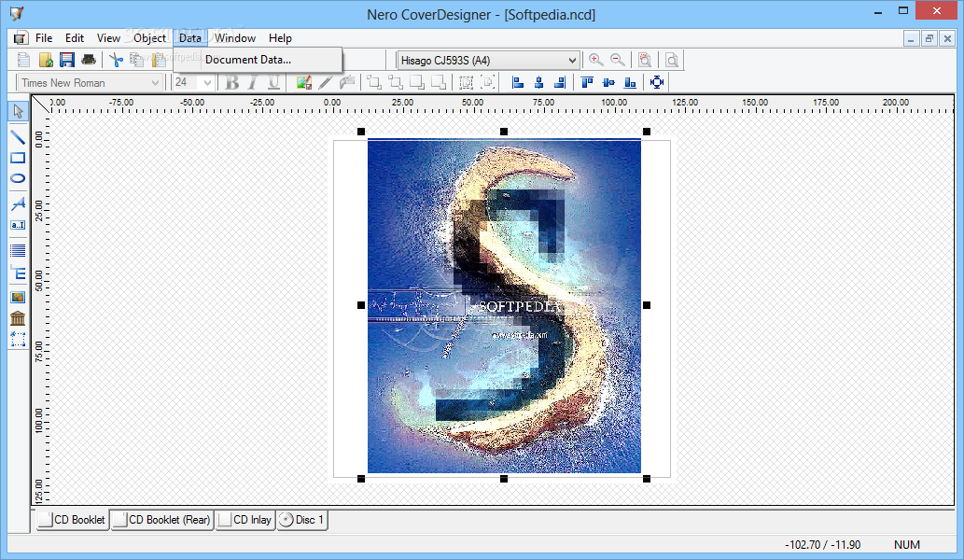Viewport: 964px width, 560px height.
Task: Click the Data menu header
Action: (190, 38)
